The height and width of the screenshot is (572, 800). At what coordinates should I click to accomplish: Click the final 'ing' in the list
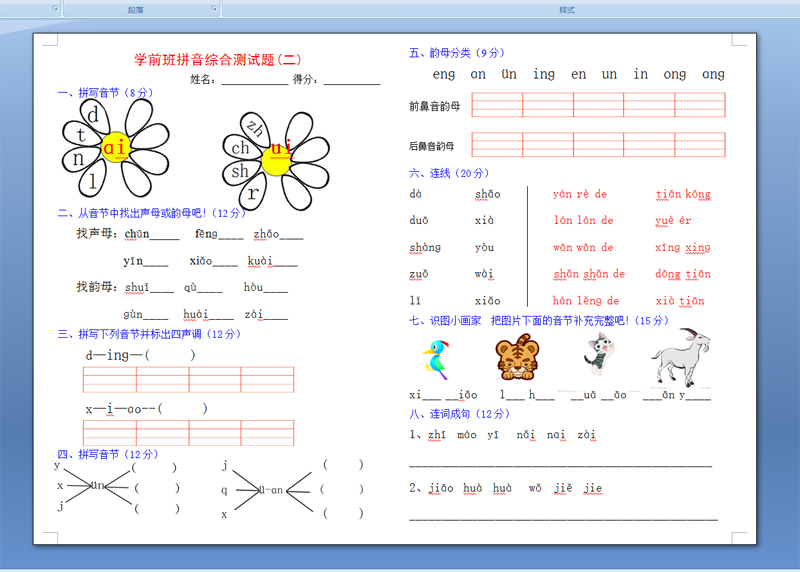click(544, 75)
